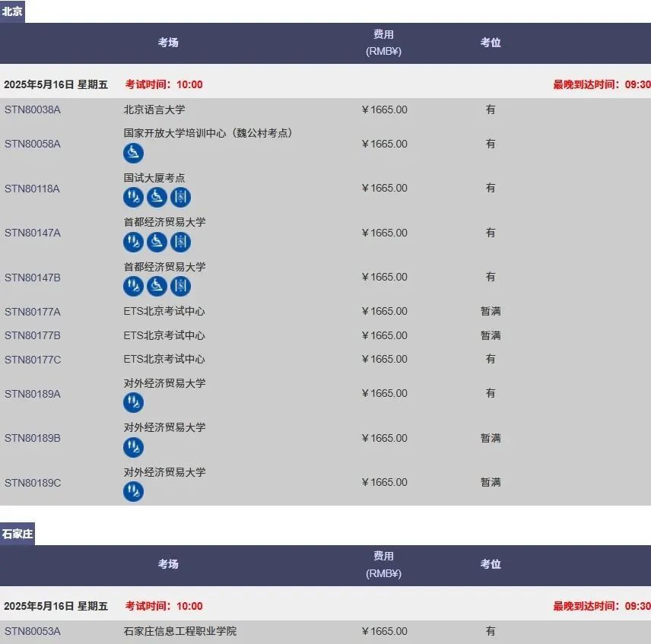Image resolution: width=651 pixels, height=644 pixels.
Task: Click wheelchair icon for STN80058A test center
Action: coord(133,153)
